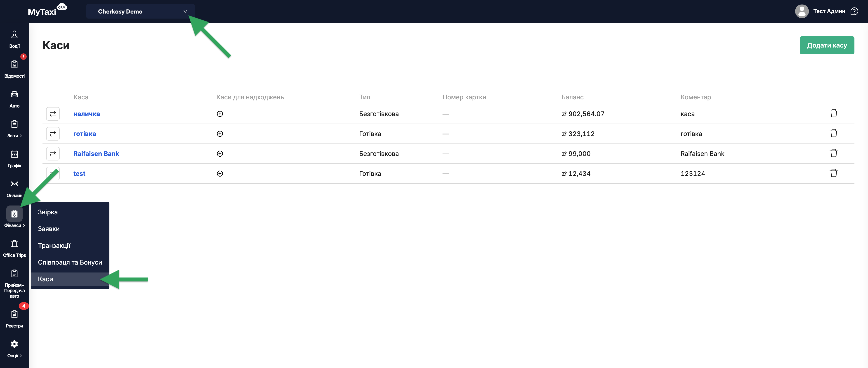Delete the наличка cash desk
The width and height of the screenshot is (868, 368).
[x=833, y=113]
